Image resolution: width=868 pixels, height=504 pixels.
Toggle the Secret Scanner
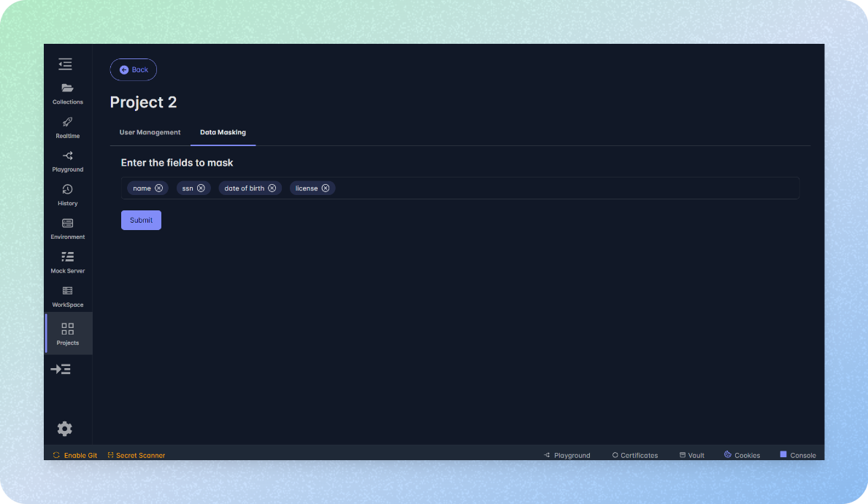(136, 454)
